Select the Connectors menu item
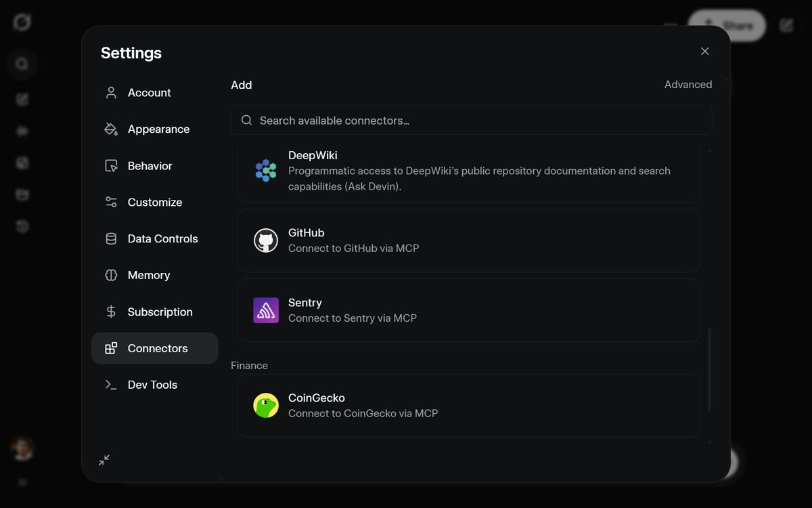The width and height of the screenshot is (812, 508). tap(154, 348)
